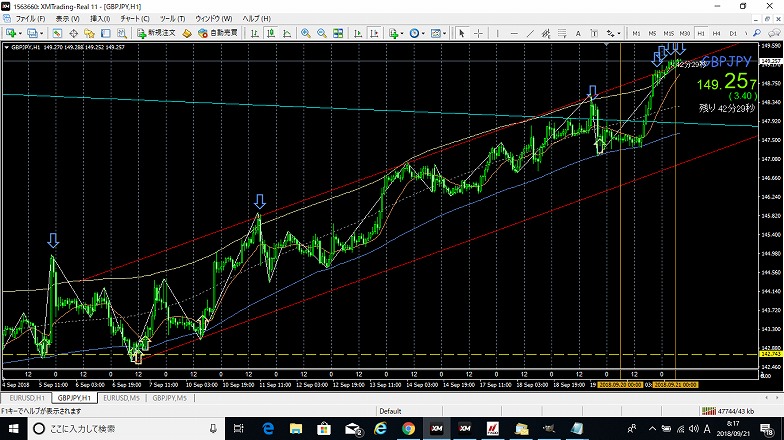
Task: Open the profiles icon in toolbar
Action: (32, 33)
